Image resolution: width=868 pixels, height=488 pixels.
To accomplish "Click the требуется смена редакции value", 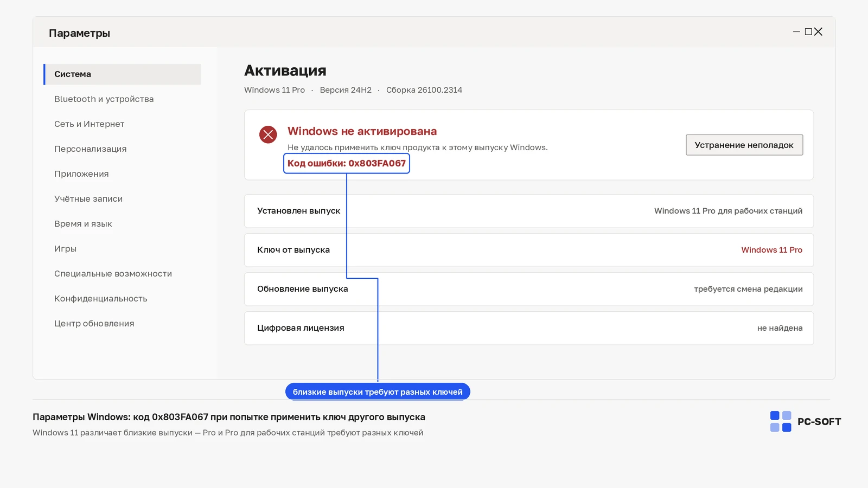I will coord(749,289).
